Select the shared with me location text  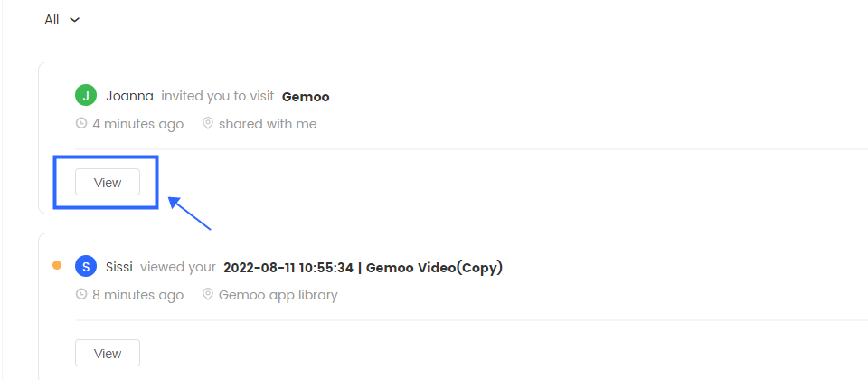pos(268,124)
